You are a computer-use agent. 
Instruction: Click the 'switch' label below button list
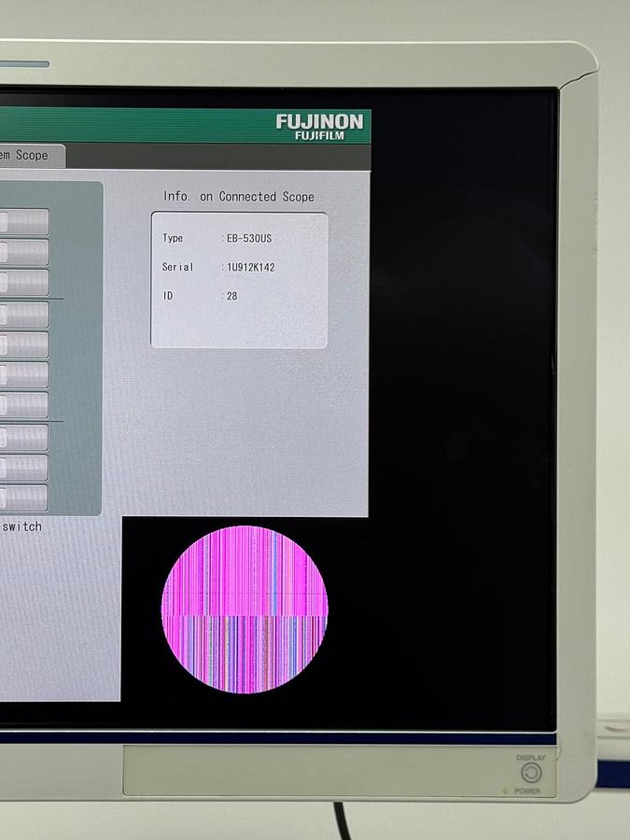[22, 526]
